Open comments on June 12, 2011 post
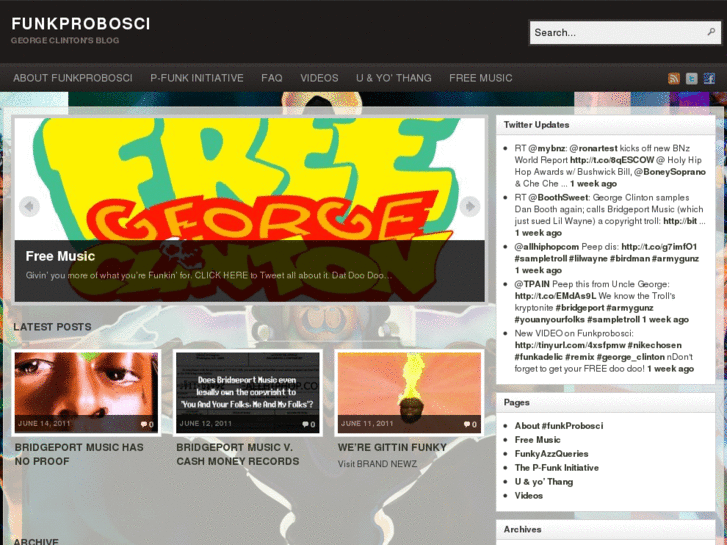 tap(308, 424)
